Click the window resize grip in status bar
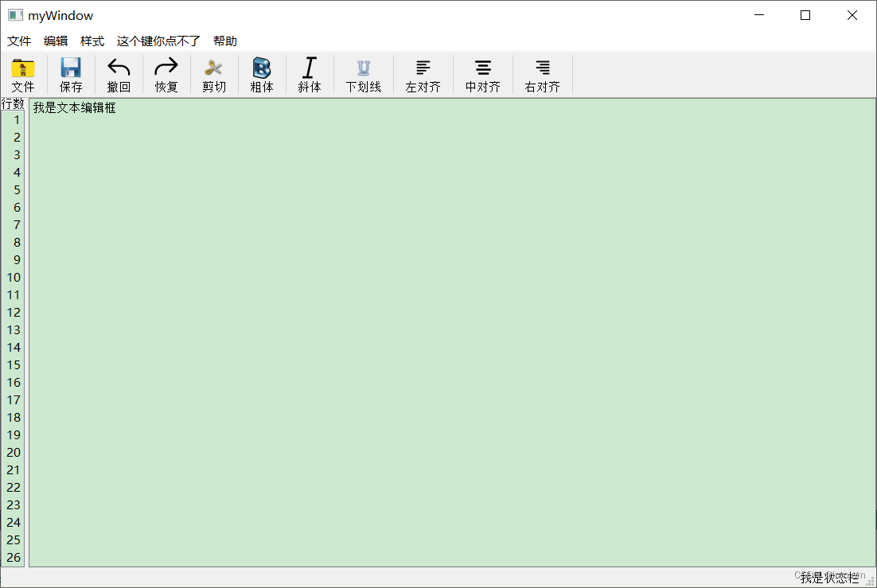 [871, 582]
